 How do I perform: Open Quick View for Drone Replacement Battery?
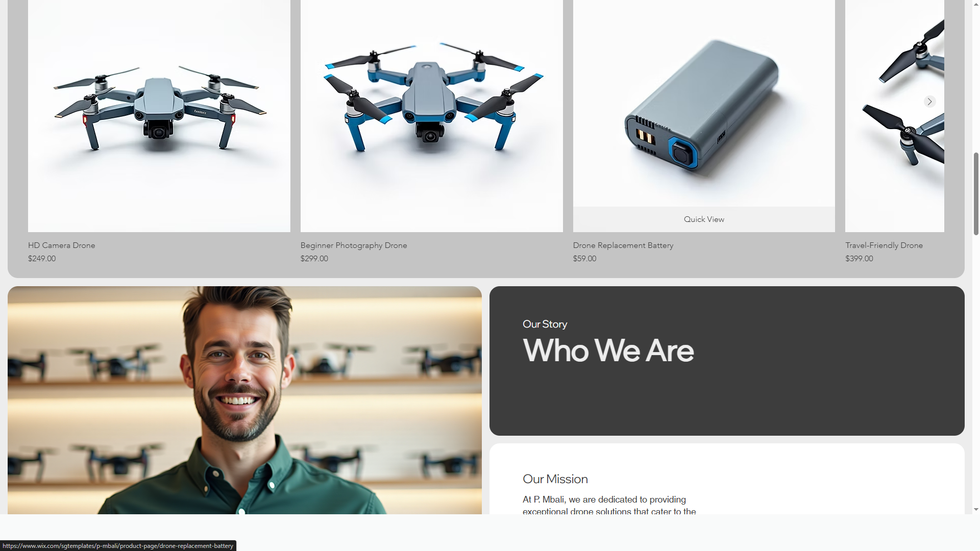point(704,219)
